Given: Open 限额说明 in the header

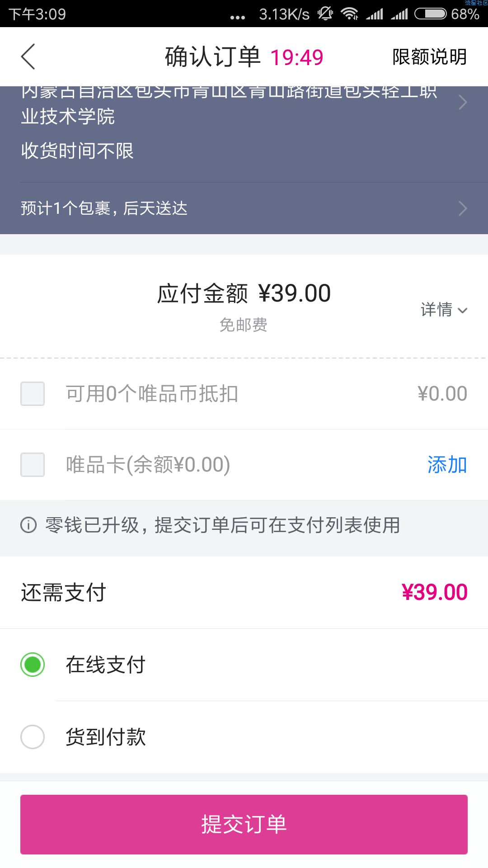Looking at the screenshot, I should [429, 57].
